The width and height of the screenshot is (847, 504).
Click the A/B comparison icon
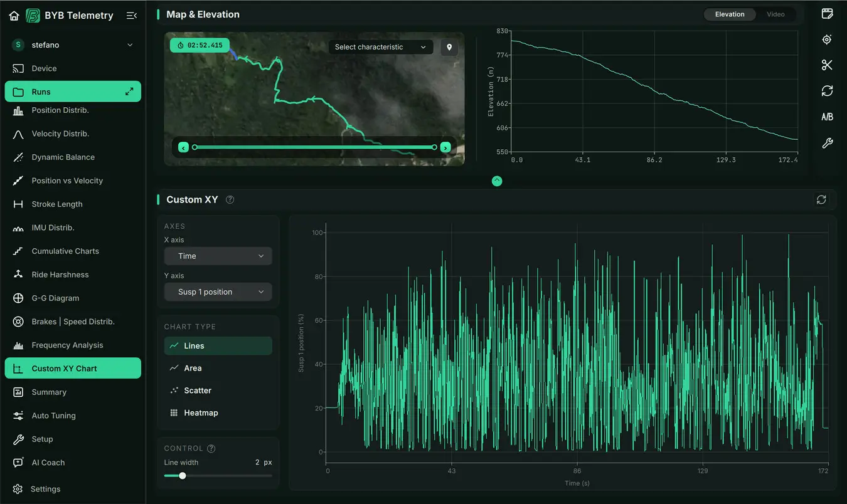[x=827, y=117]
